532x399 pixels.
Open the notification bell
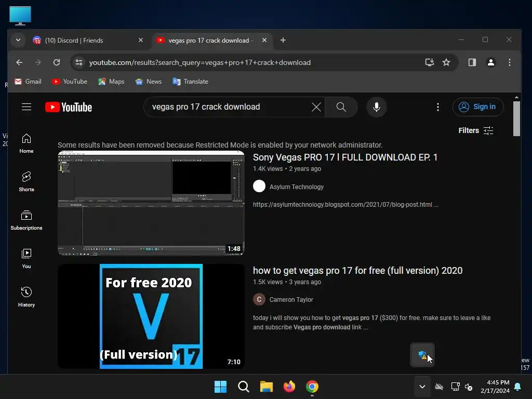tap(518, 387)
